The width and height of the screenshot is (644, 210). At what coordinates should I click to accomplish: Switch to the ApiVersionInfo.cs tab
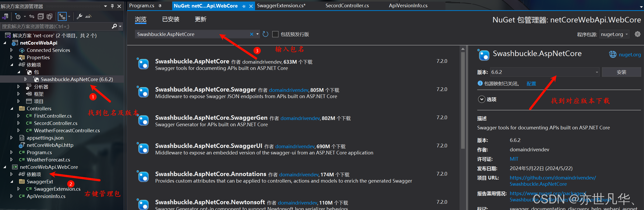408,5
